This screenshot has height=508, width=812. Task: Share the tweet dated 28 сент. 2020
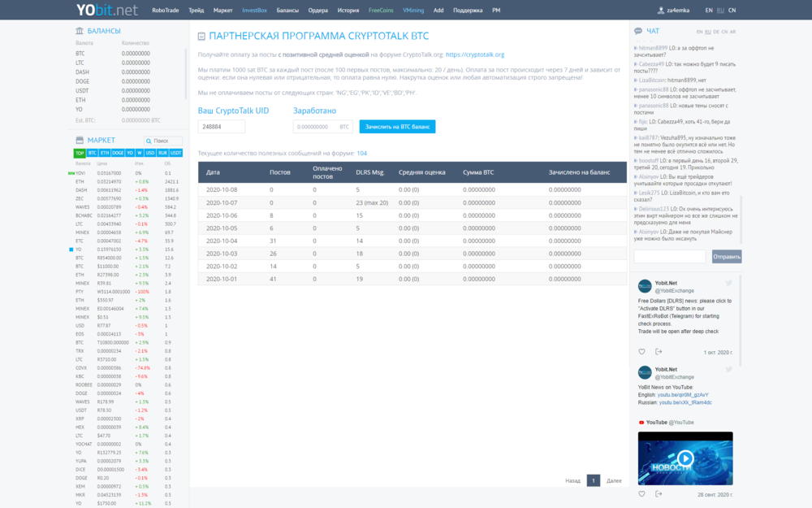click(659, 494)
